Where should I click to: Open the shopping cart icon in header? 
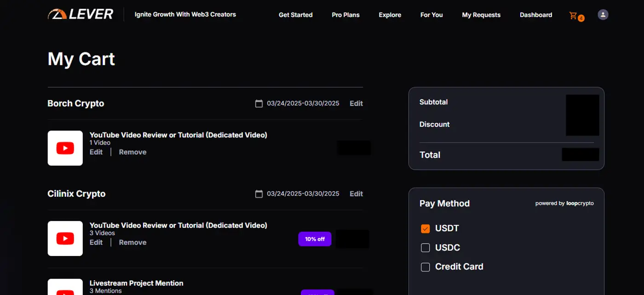pyautogui.click(x=574, y=16)
